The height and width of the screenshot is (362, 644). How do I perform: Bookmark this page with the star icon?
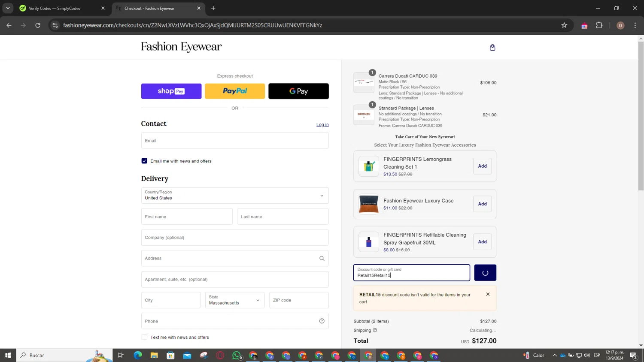(x=564, y=25)
